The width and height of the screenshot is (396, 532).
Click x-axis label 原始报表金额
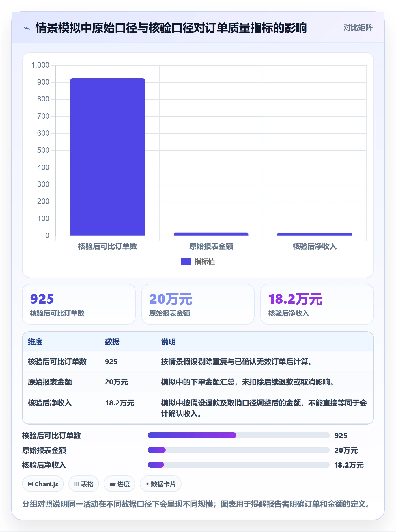pyautogui.click(x=211, y=246)
